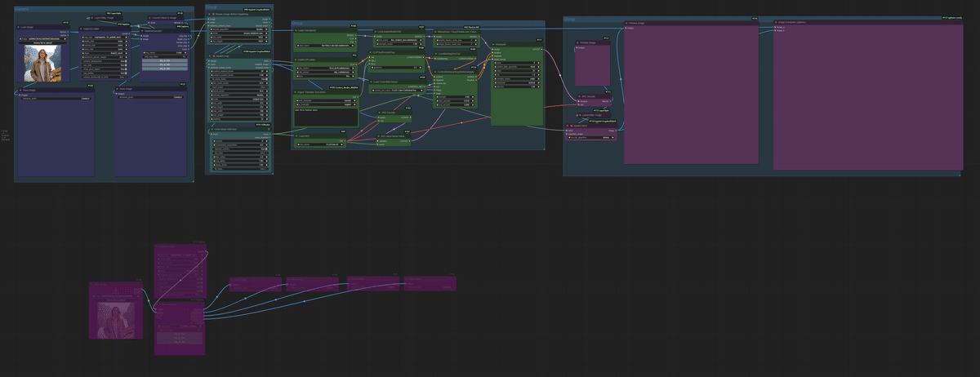980x377 pixels.
Task: Collapse the Image Comparer (rgthree) node via its dot
Action: click(777, 23)
